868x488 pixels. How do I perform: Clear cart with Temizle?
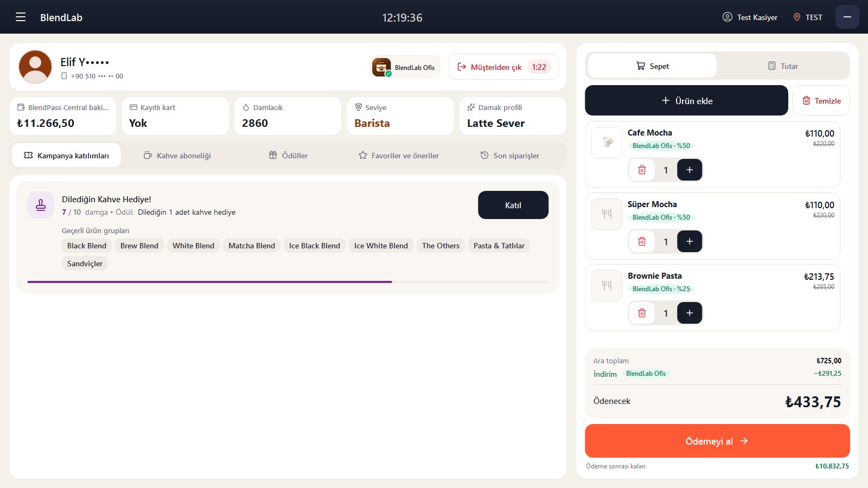pos(821,100)
